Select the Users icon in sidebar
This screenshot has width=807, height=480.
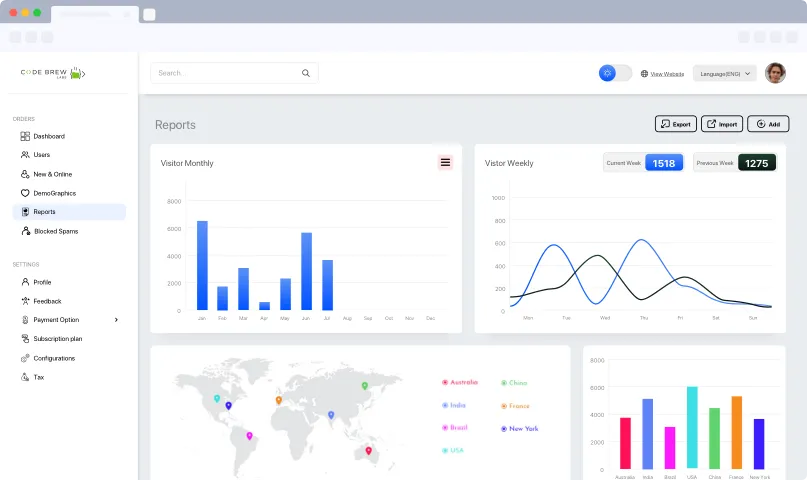[x=25, y=155]
